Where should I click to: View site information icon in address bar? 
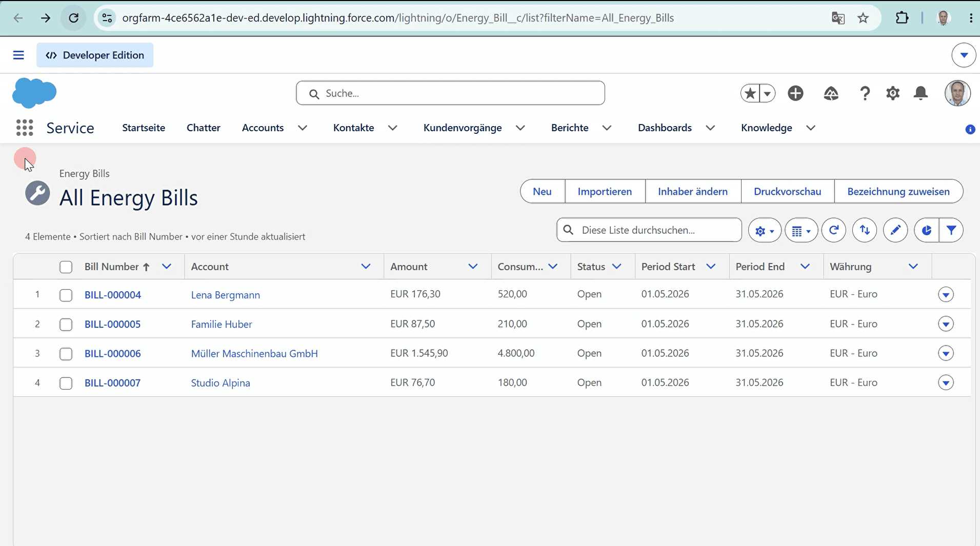pos(107,18)
